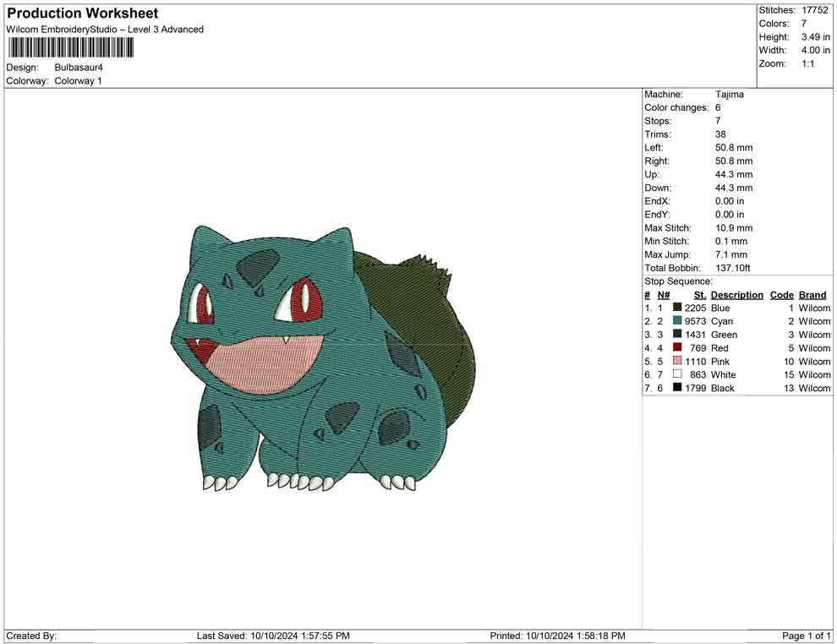
Task: Click the Page 1 of 1 footer text
Action: 806,636
